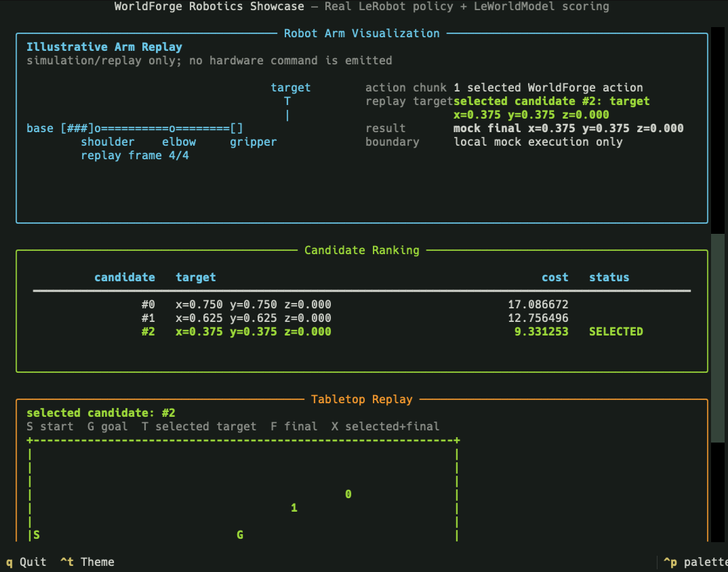
Task: Click the candidate column header
Action: [x=125, y=277]
